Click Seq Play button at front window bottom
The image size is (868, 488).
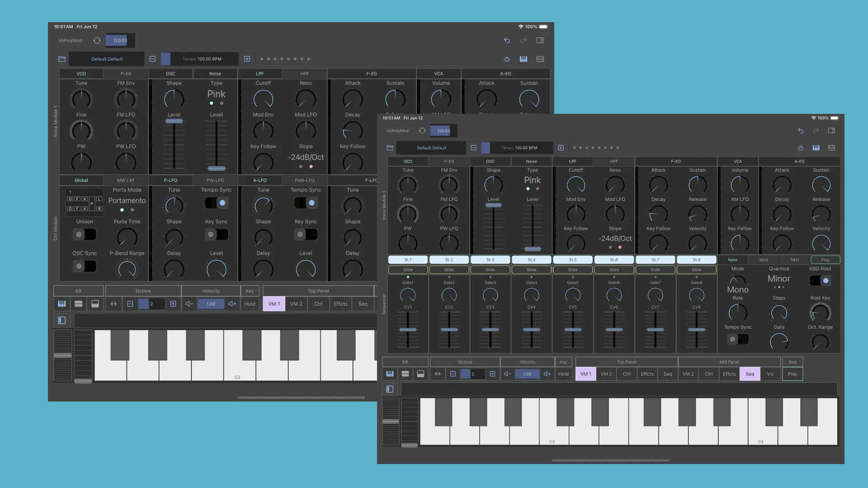[x=793, y=374]
